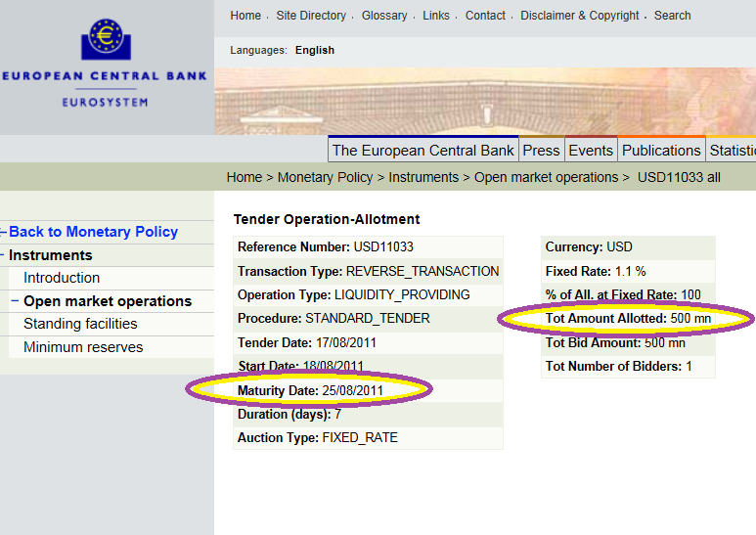Select Currency USD row
756x535 pixels.
click(628, 247)
